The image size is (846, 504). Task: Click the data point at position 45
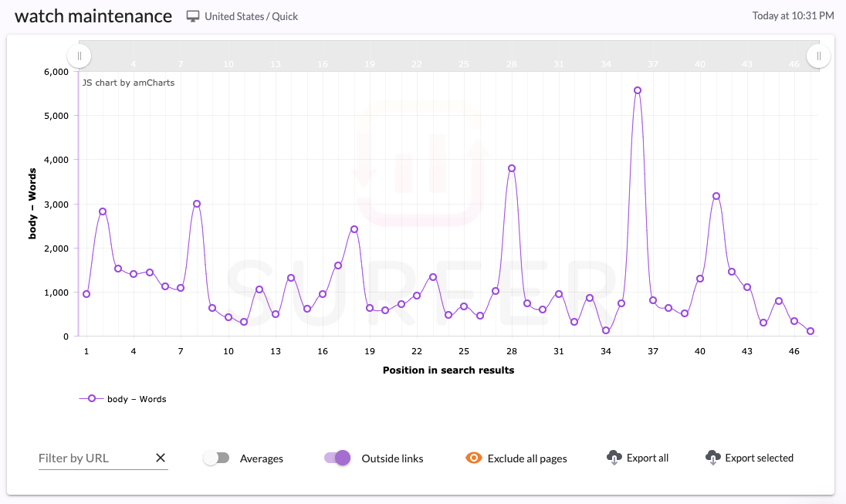779,301
